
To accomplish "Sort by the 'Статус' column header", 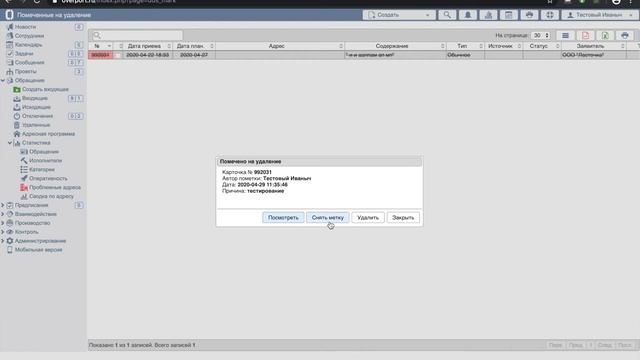I will click(542, 46).
